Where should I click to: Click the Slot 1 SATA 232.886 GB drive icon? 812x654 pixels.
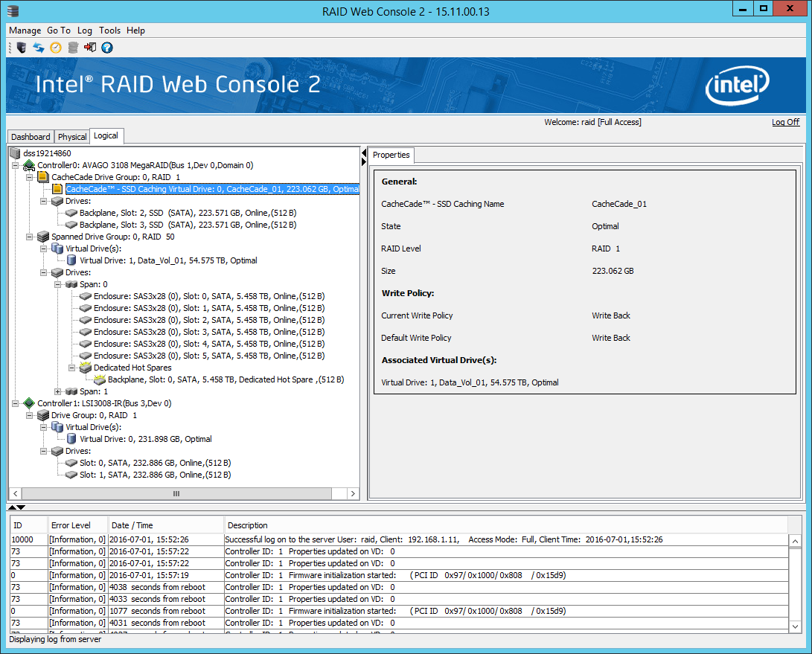pos(71,475)
